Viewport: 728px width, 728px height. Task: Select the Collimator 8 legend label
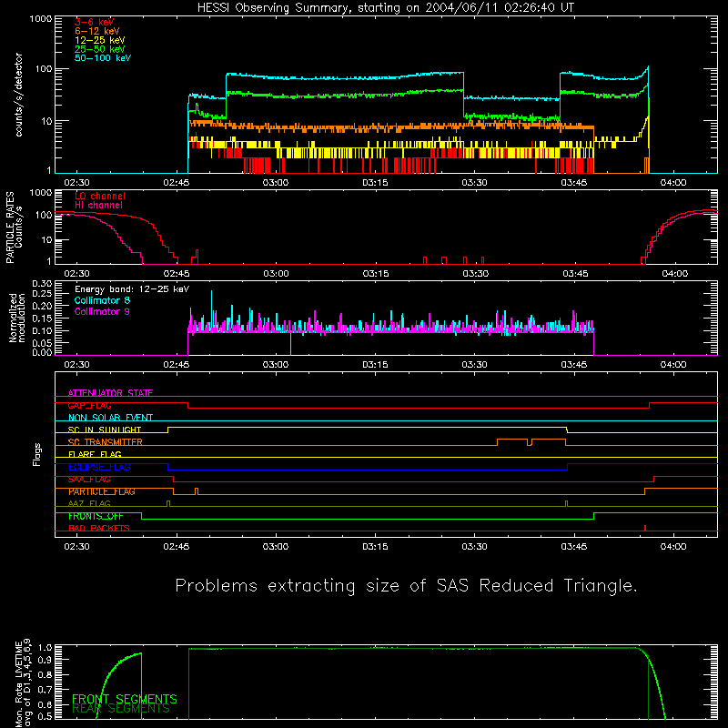102,300
